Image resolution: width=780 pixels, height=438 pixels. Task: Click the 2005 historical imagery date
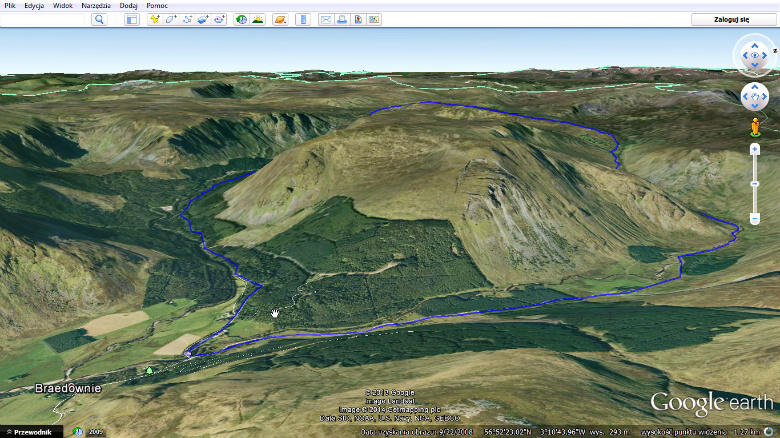click(x=95, y=431)
